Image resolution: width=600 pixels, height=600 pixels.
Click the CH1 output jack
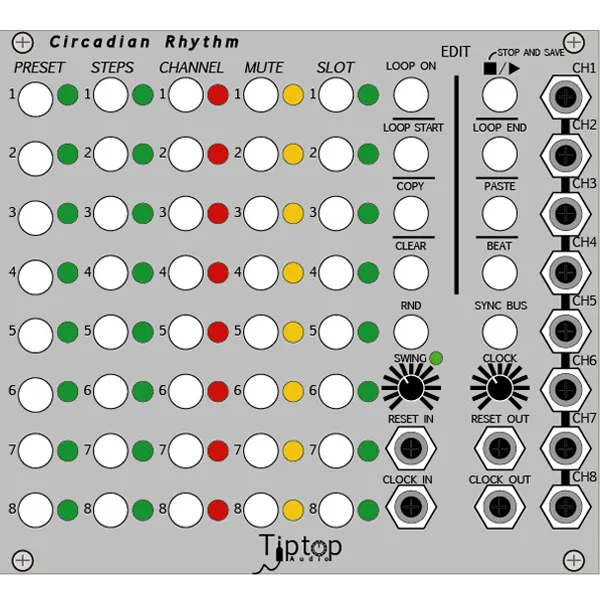coord(566,97)
